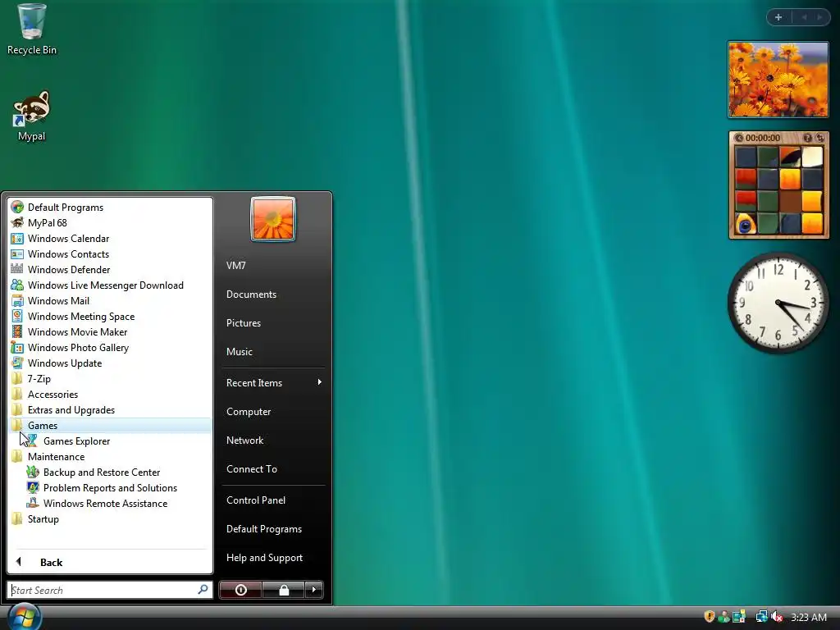Open Connect To

tap(273, 468)
